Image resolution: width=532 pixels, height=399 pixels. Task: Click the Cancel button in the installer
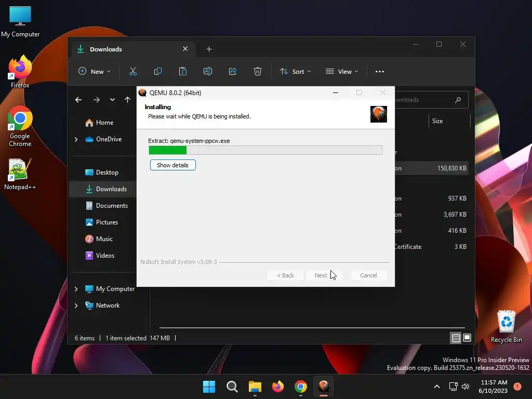(368, 275)
